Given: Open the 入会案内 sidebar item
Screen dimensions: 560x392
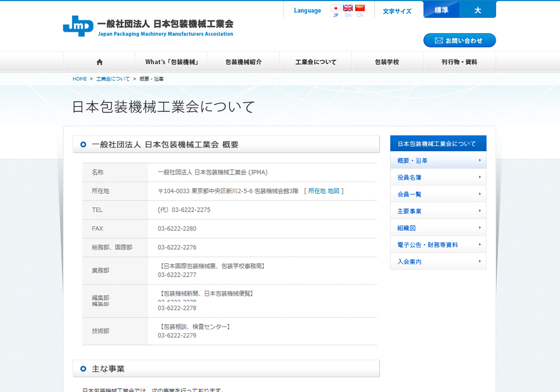Looking at the screenshot, I should click(x=438, y=262).
